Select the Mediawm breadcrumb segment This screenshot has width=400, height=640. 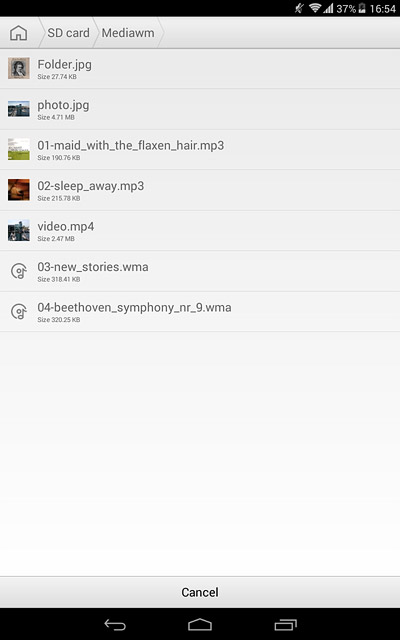tap(128, 33)
